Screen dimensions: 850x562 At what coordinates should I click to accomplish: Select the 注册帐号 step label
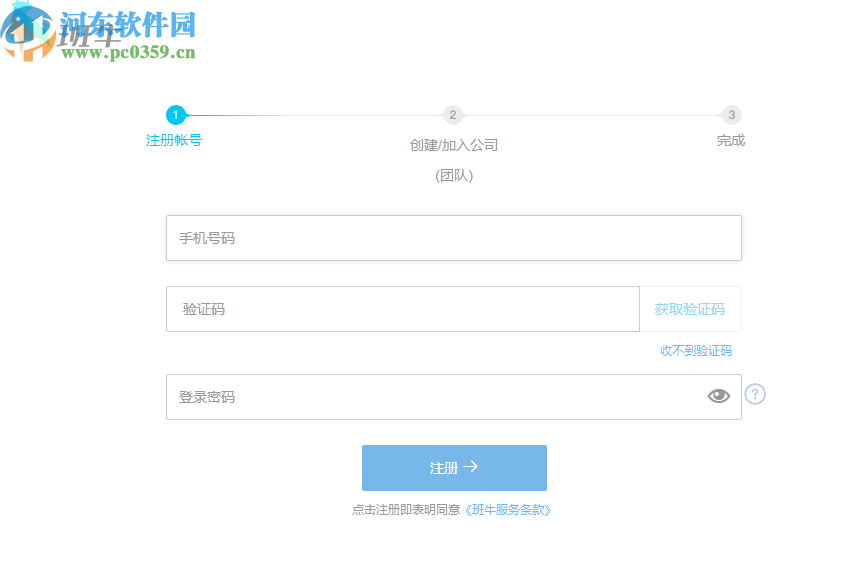(174, 140)
